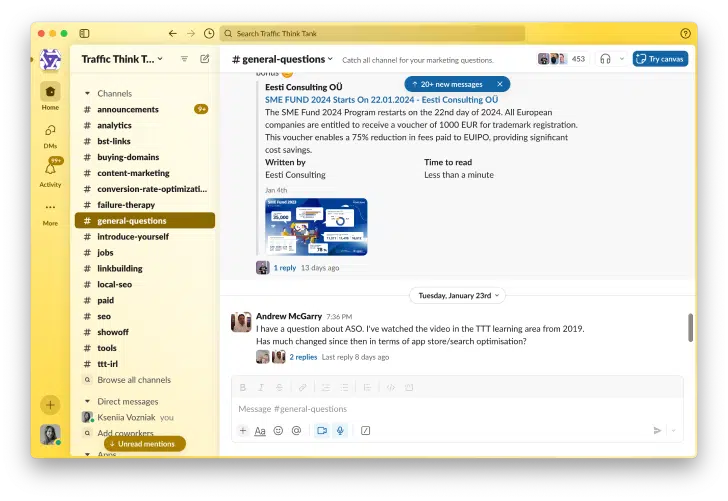Open Traffic Think Tank workspace dropdown
This screenshot has height=501, width=728.
click(x=121, y=59)
